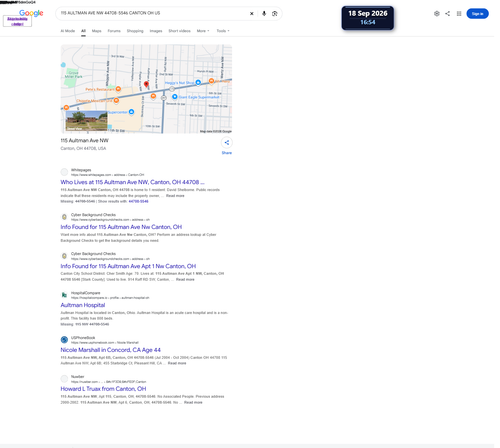
Task: Click the 18 Sep 2026 date-time widget
Action: tap(368, 18)
